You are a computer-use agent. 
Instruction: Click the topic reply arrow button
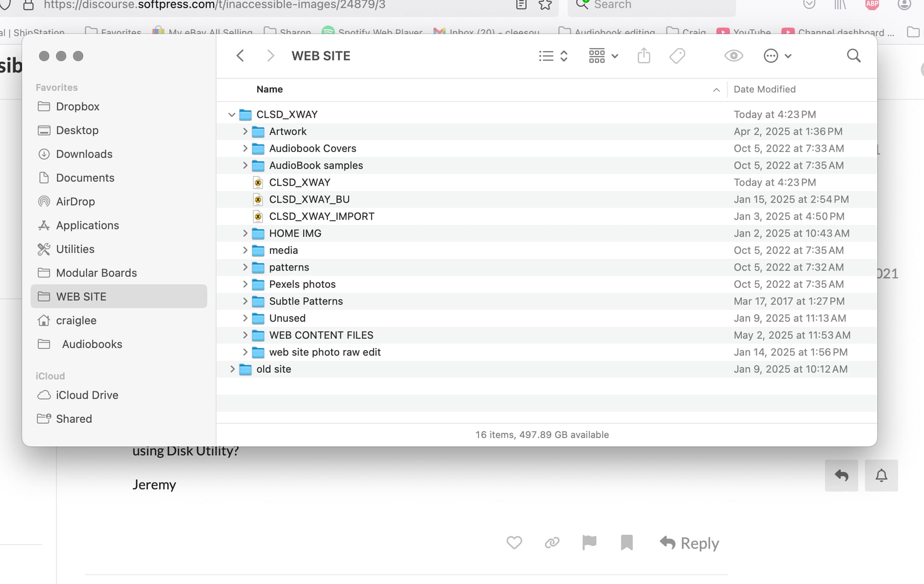pyautogui.click(x=841, y=475)
